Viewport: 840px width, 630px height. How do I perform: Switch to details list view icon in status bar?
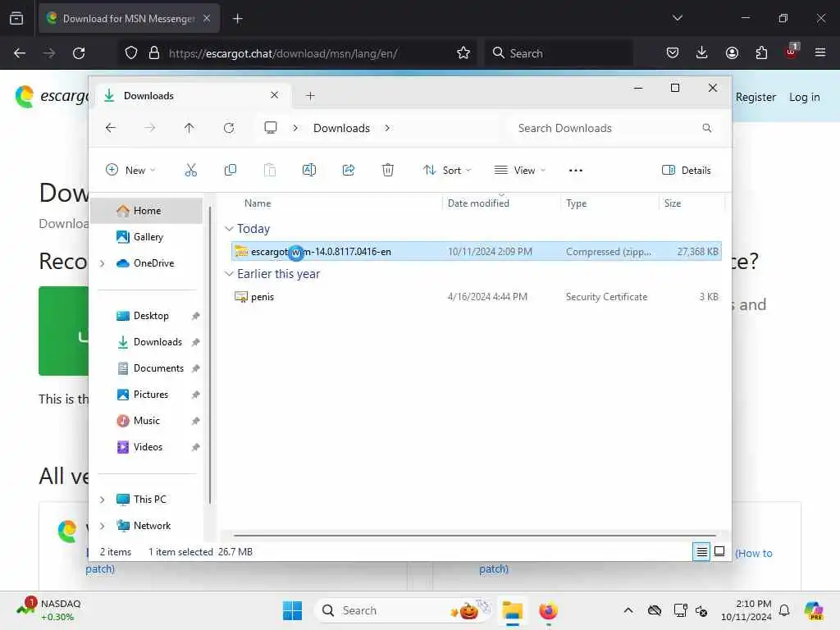[x=701, y=551]
